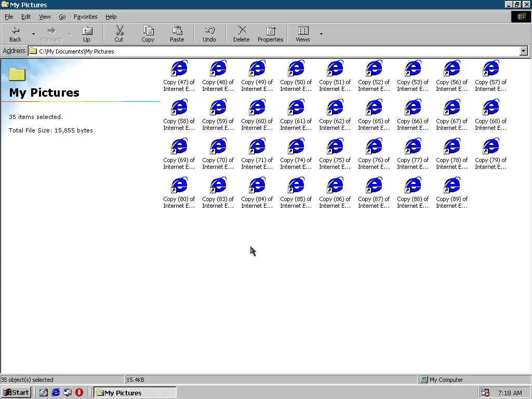Select Copy (79) of Internet Explorer shortcut
Image resolution: width=532 pixels, height=399 pixels.
tap(491, 154)
